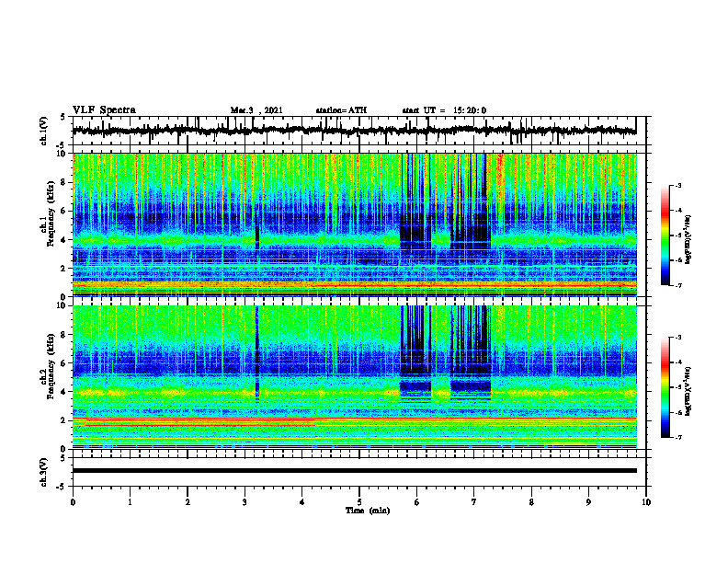Click the "-7" tick on ch.2 color bar
The width and height of the screenshot is (728, 563).
(677, 438)
